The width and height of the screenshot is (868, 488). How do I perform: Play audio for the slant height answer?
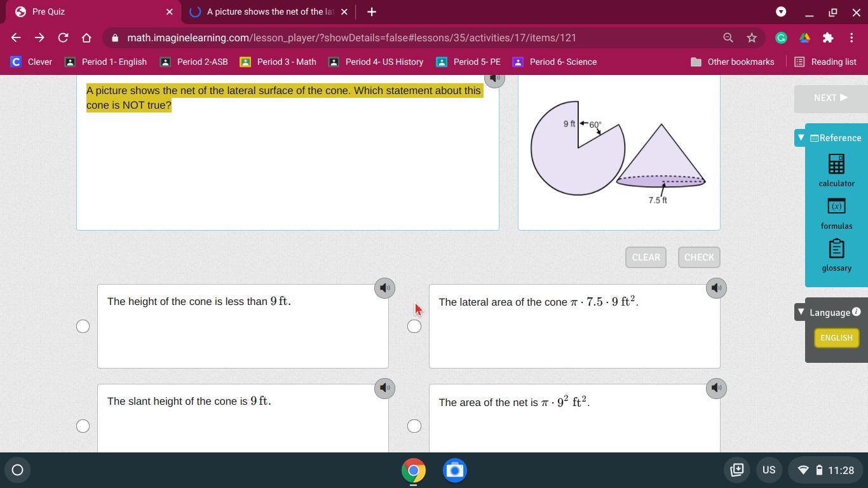click(384, 388)
